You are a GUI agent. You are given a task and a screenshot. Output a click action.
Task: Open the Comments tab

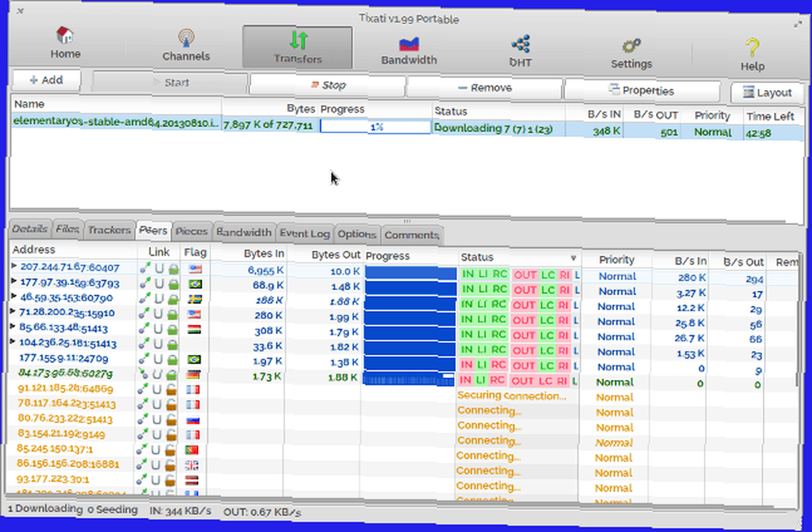[412, 236]
